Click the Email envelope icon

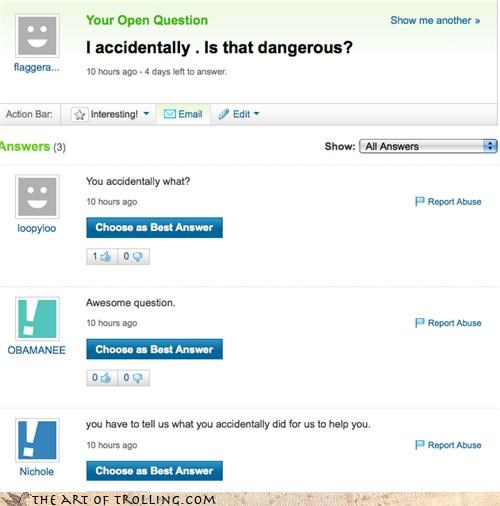pos(170,114)
